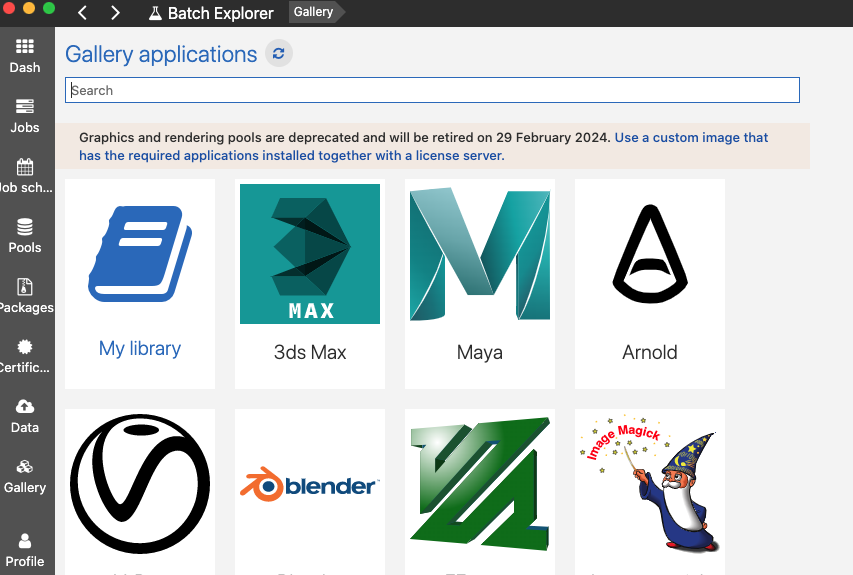Open Certificates in the sidebar

pyautogui.click(x=25, y=356)
